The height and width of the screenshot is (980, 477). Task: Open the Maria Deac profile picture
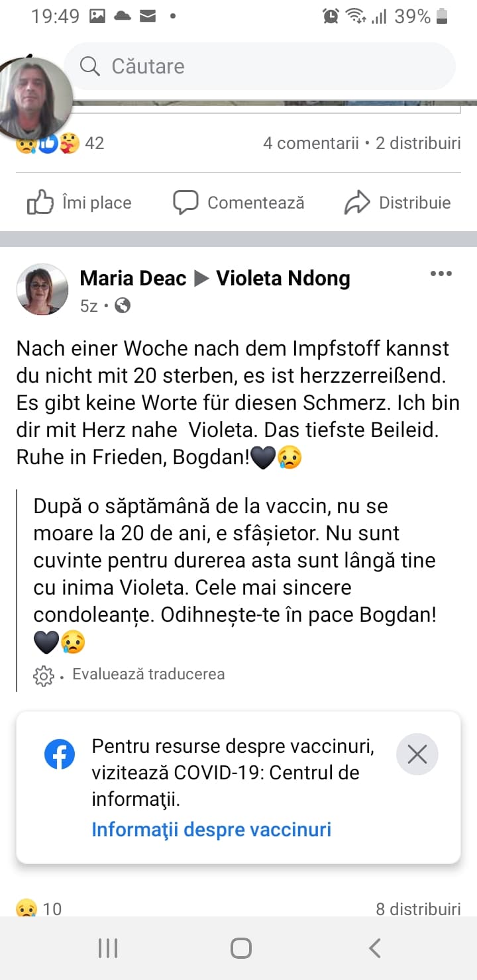point(42,289)
